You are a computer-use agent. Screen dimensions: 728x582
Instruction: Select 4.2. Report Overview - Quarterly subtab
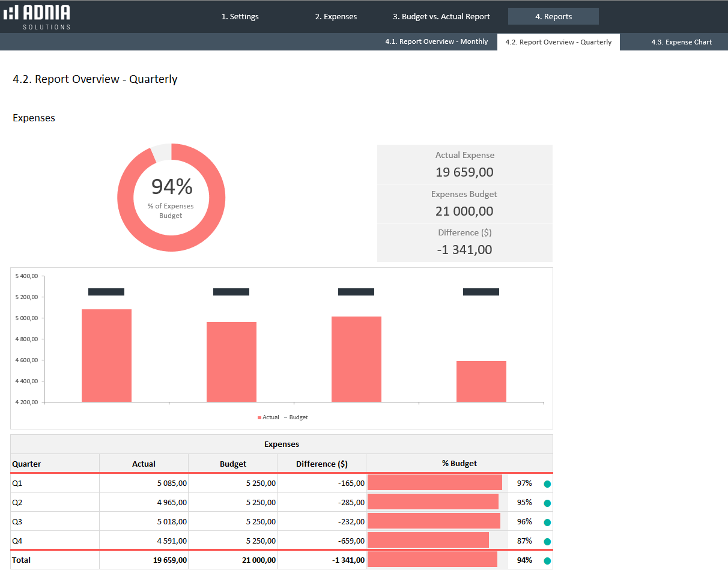(x=559, y=42)
